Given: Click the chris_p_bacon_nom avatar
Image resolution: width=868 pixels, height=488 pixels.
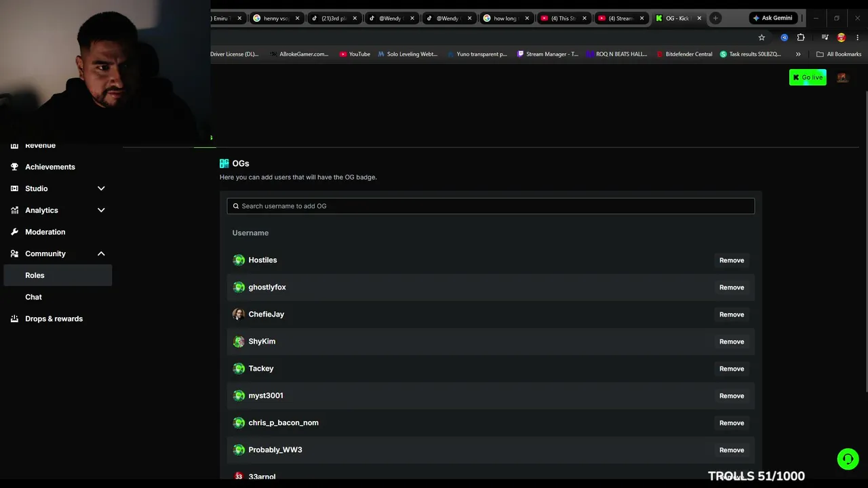Looking at the screenshot, I should (239, 423).
